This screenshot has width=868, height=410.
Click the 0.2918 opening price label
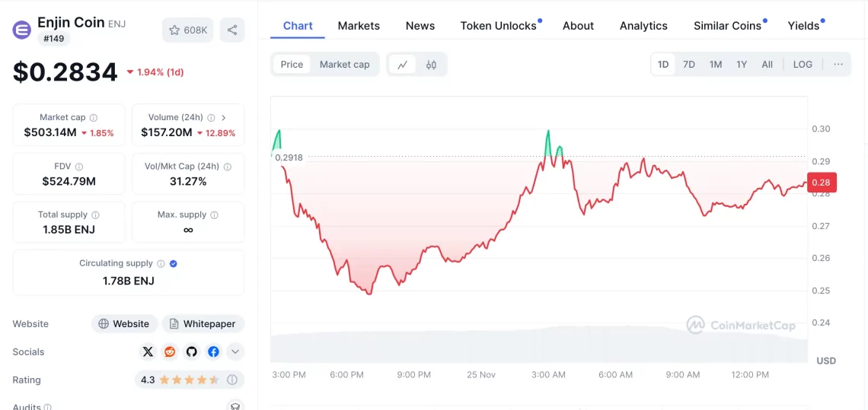[x=289, y=157]
